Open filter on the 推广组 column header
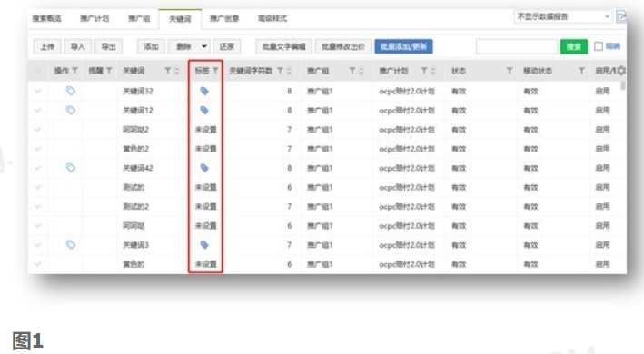Viewport: 644px width, 354px height. [x=352, y=71]
